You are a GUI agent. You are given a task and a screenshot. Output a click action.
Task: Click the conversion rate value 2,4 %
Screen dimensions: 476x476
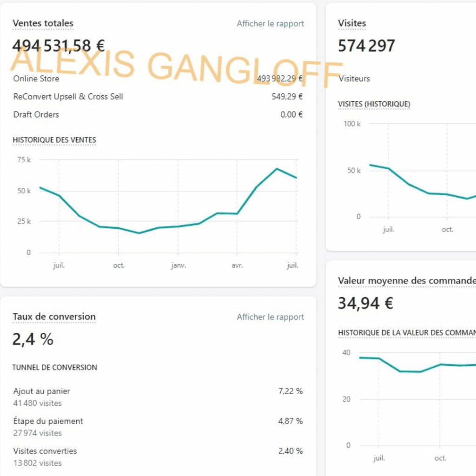[33, 339]
